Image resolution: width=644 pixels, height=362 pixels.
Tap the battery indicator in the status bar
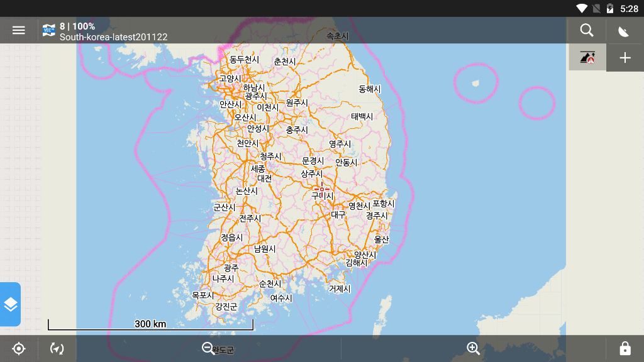[x=611, y=8]
